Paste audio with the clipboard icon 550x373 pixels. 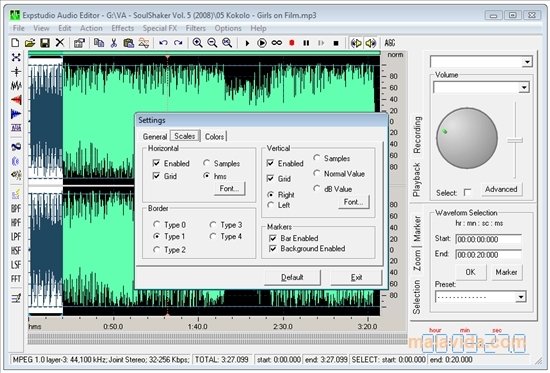point(128,43)
